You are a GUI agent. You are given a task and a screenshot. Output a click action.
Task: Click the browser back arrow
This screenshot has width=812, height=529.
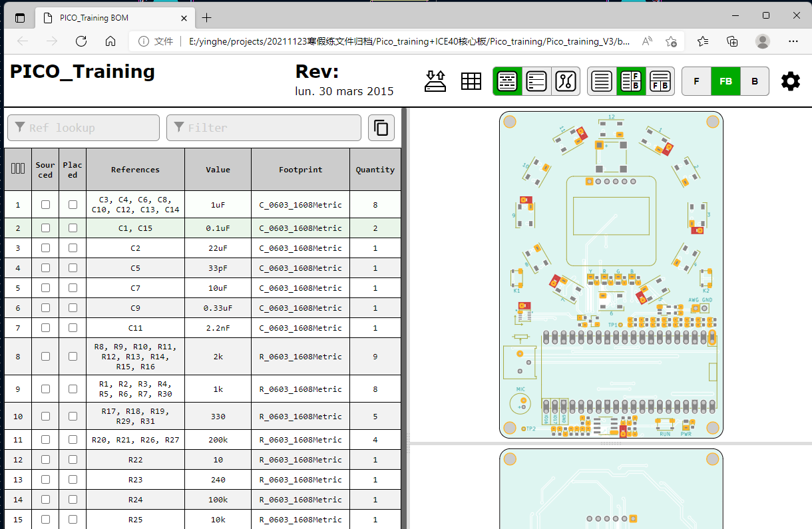[23, 41]
